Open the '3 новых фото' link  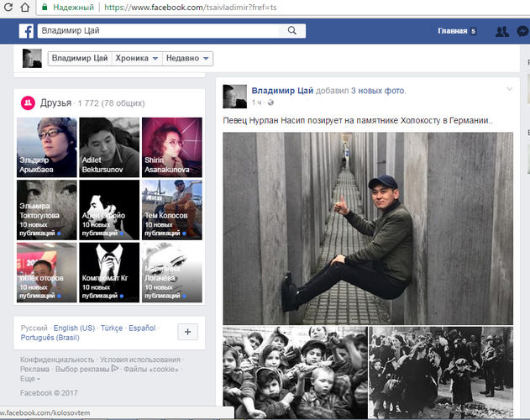pyautogui.click(x=378, y=90)
